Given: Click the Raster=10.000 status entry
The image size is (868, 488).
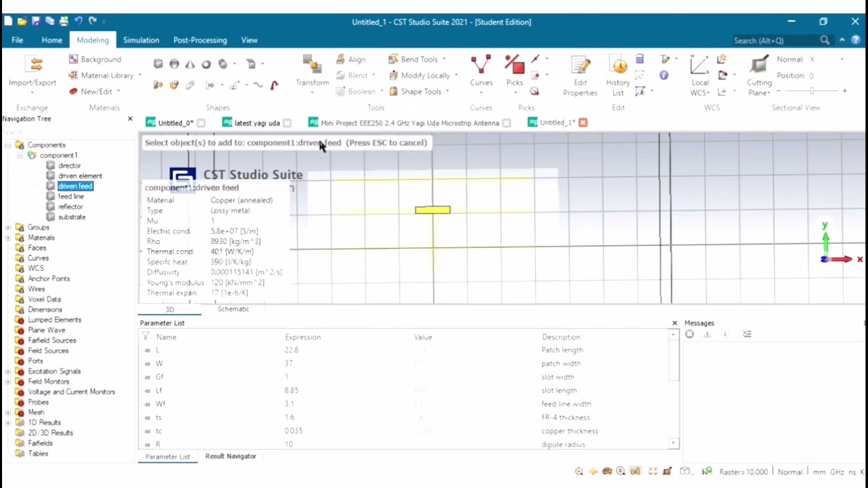Looking at the screenshot, I should tap(744, 472).
